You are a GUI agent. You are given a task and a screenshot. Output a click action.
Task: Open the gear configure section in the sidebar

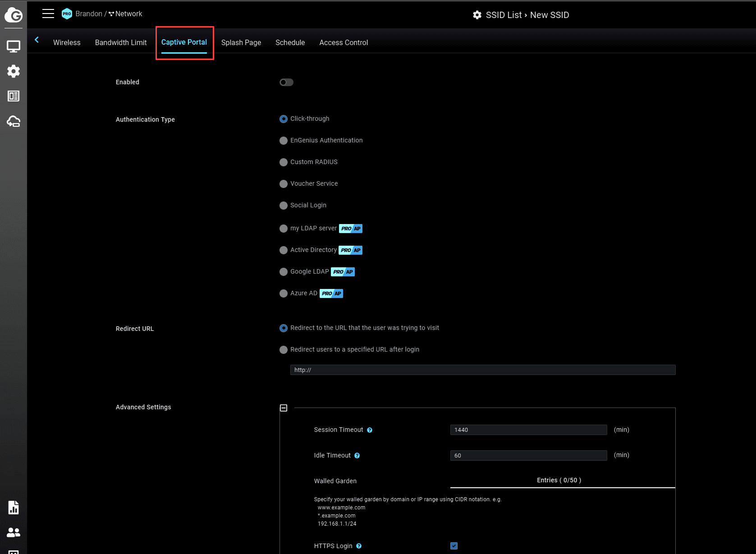14,71
